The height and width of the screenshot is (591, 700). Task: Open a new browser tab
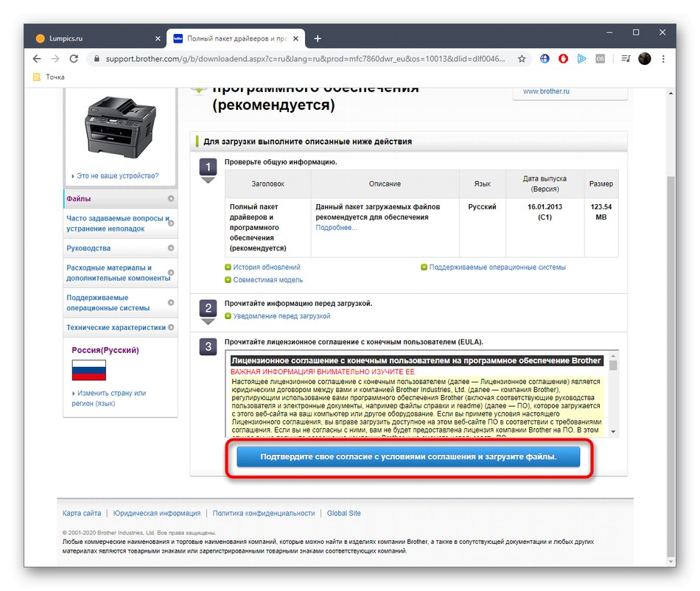click(318, 38)
